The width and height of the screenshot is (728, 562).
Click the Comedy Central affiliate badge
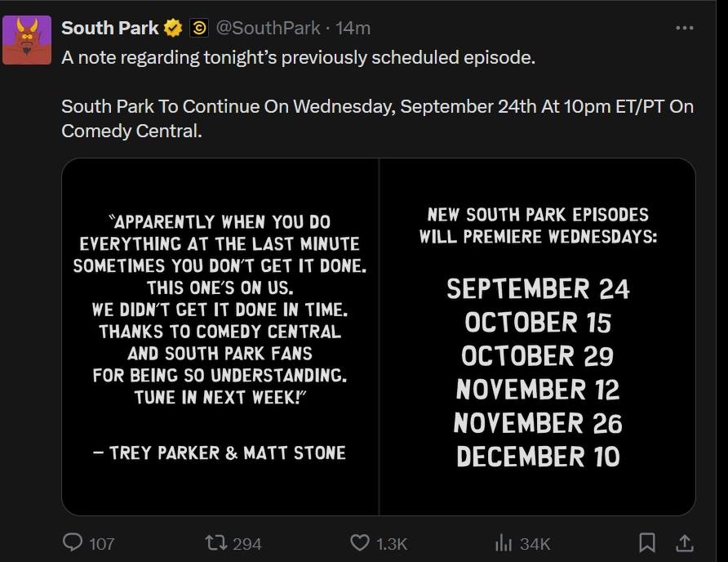[x=198, y=29]
